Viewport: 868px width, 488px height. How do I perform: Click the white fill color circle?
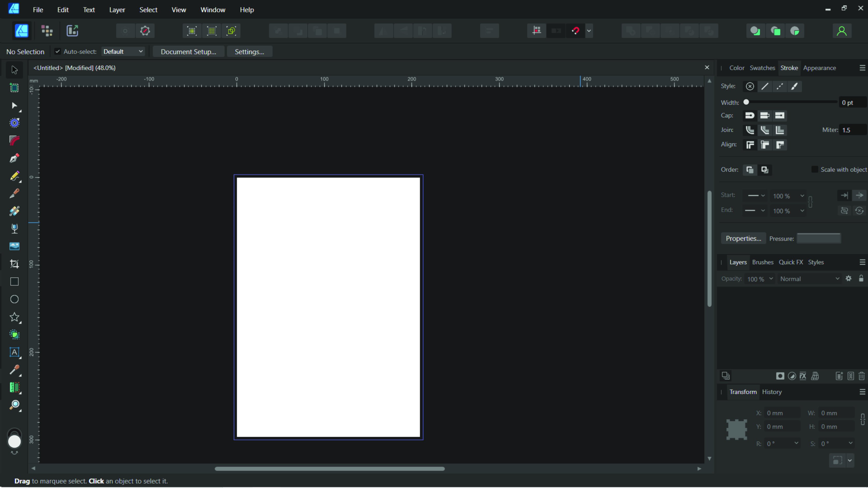[x=14, y=441]
